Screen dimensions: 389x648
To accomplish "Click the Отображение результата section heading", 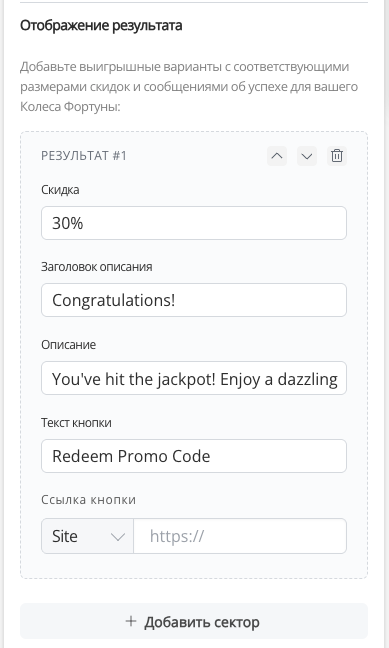I will click(x=101, y=25).
